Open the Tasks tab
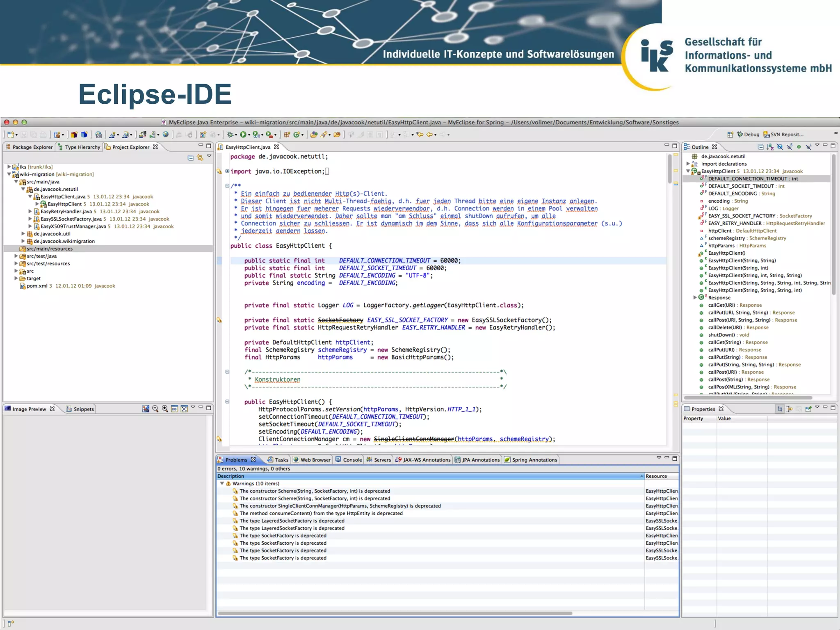The height and width of the screenshot is (630, 840). [x=278, y=460]
